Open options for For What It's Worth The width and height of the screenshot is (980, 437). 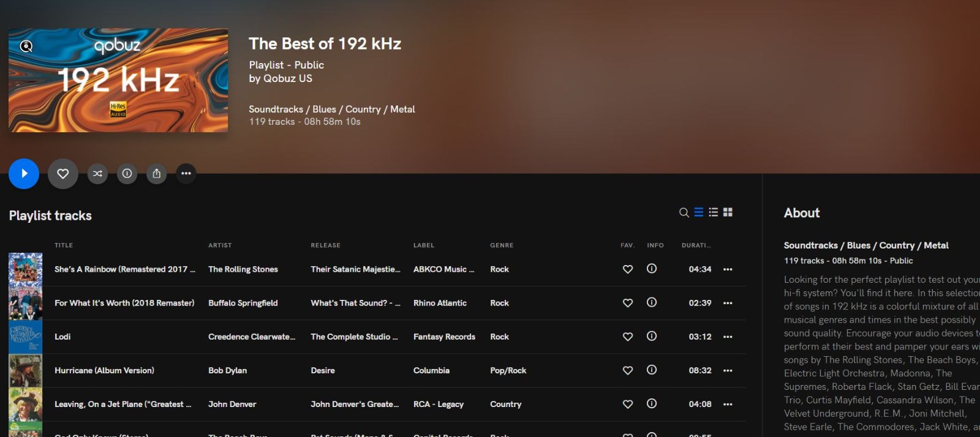(x=728, y=303)
